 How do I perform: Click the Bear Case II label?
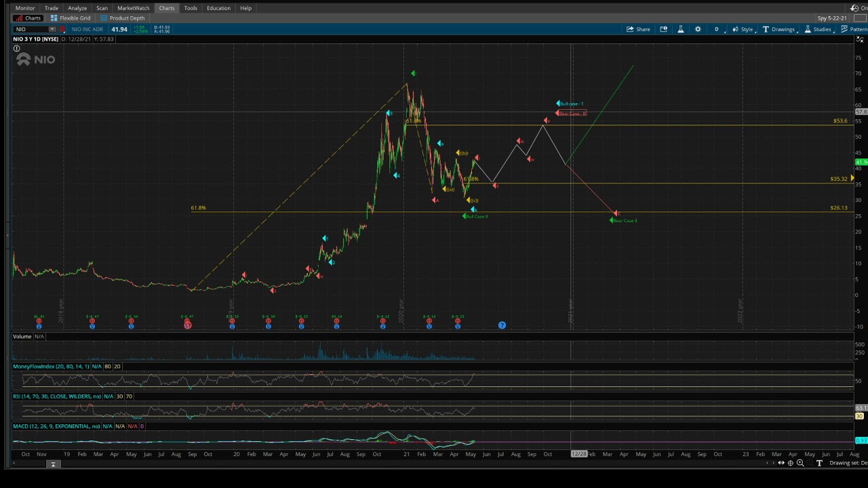tap(624, 220)
